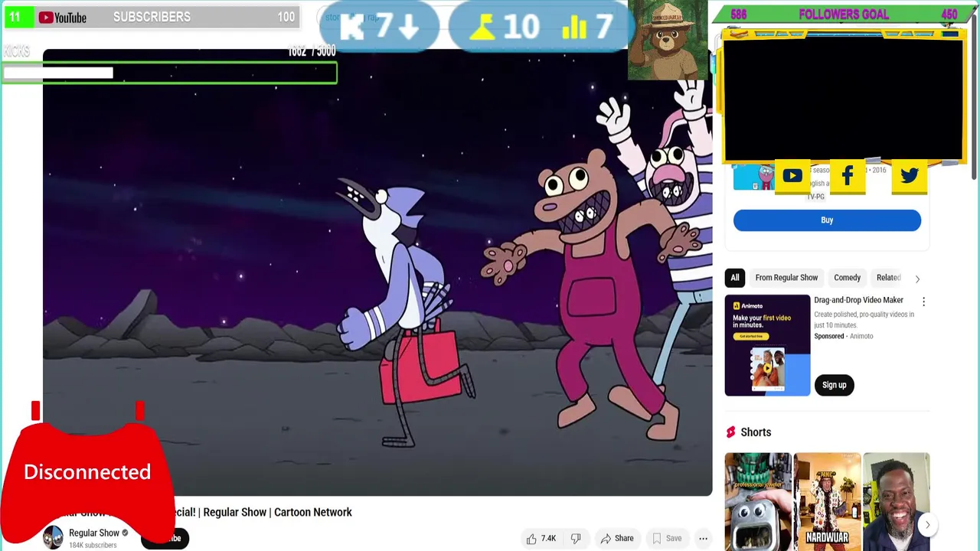
Task: Share the Regular Show video
Action: point(617,538)
